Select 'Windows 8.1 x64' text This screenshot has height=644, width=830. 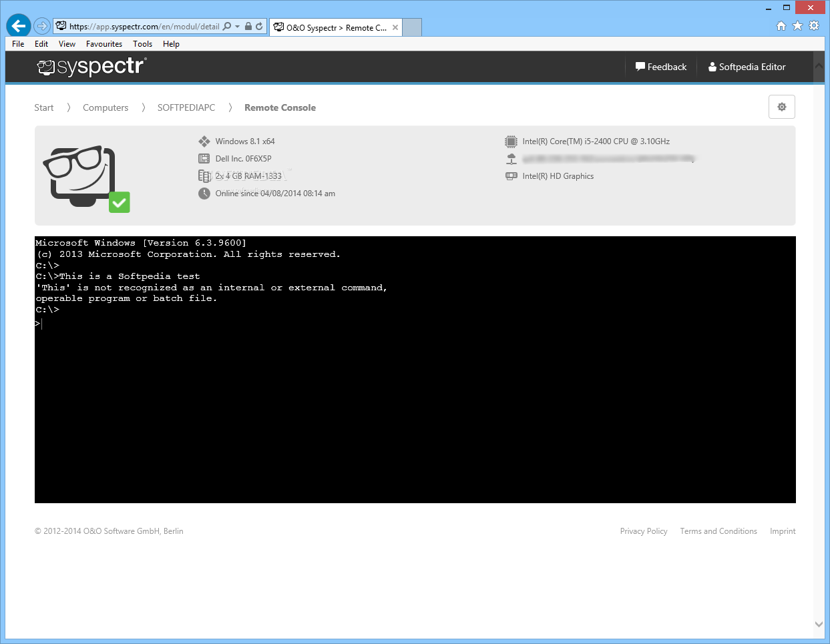click(x=245, y=141)
